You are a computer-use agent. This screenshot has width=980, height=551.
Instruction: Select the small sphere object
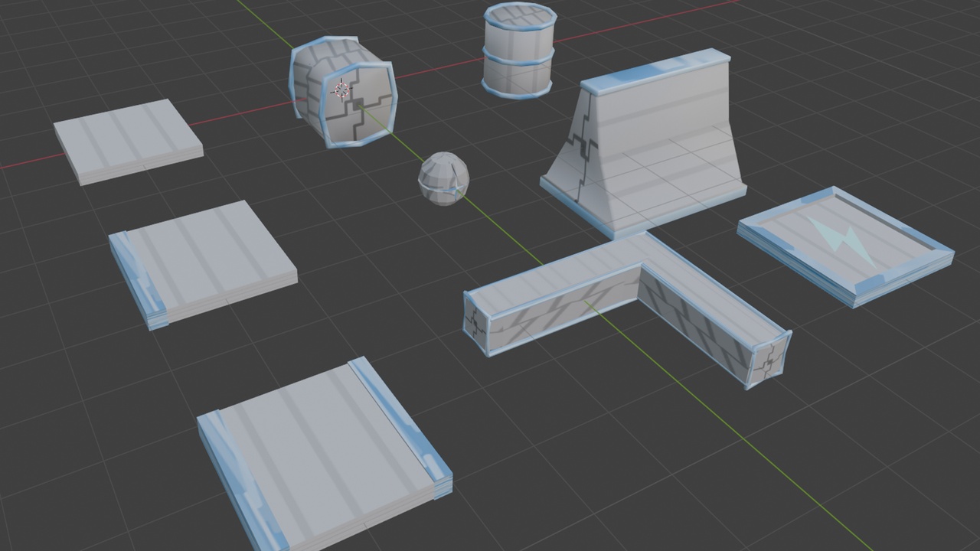pos(443,179)
